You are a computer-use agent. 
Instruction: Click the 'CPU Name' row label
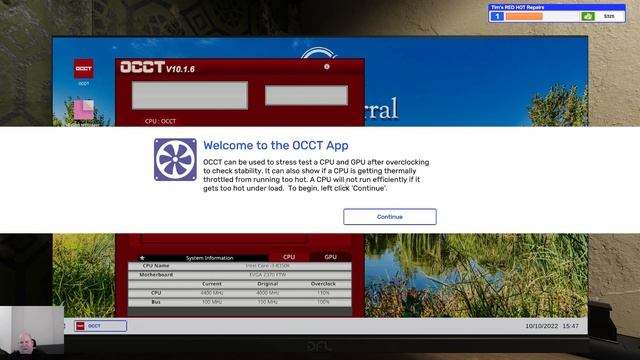click(156, 266)
